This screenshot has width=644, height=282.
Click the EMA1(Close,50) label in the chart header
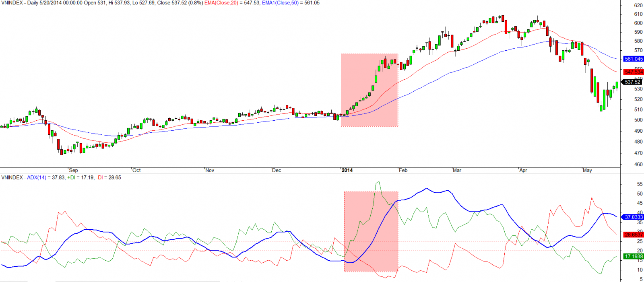(x=280, y=3)
